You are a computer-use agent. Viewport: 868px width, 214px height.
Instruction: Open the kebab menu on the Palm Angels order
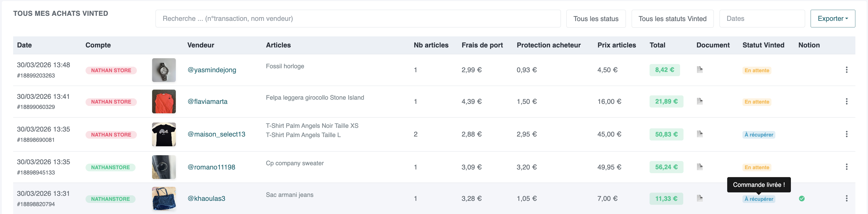(x=847, y=134)
